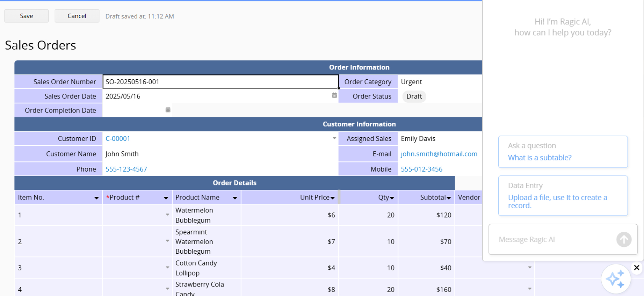This screenshot has height=297, width=644.
Task: Open the Sales Order Date calendar picker
Action: pyautogui.click(x=334, y=95)
